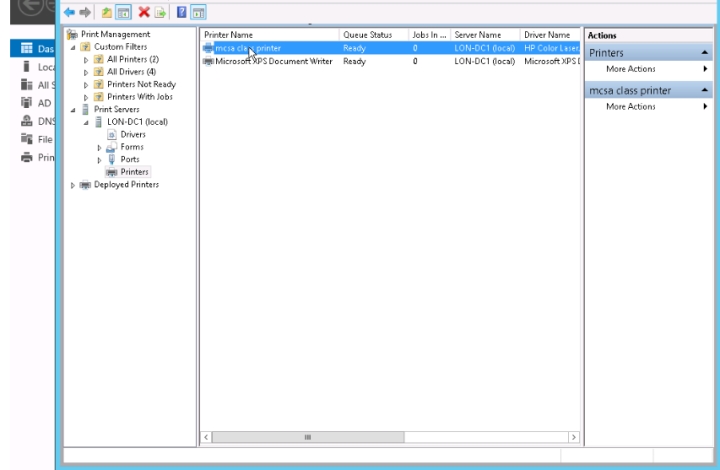This screenshot has width=720, height=470.
Task: Toggle the Show/Hide Action Pane button
Action: [x=198, y=11]
